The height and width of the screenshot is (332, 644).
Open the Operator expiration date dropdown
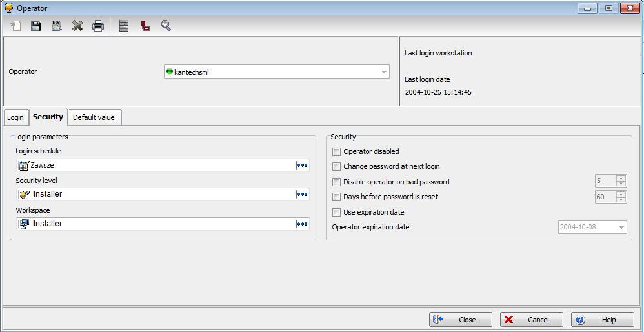click(x=622, y=228)
